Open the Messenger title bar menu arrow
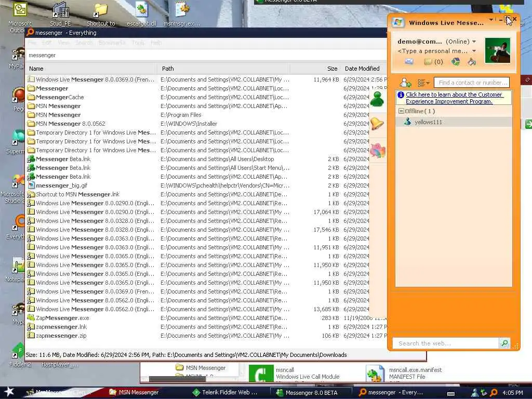This screenshot has width=532, height=399. (491, 19)
